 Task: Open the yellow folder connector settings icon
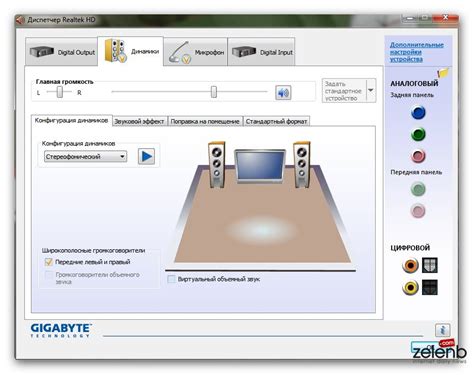(x=443, y=73)
